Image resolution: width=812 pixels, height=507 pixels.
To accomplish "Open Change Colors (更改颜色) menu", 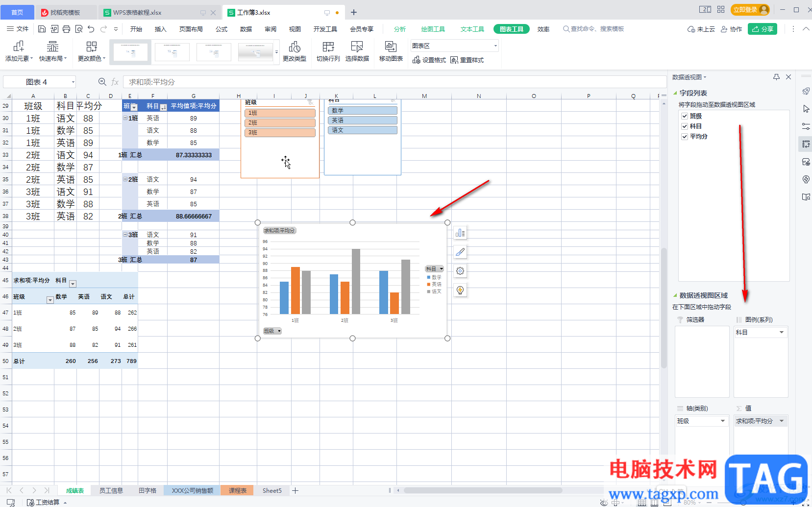I will (x=92, y=51).
